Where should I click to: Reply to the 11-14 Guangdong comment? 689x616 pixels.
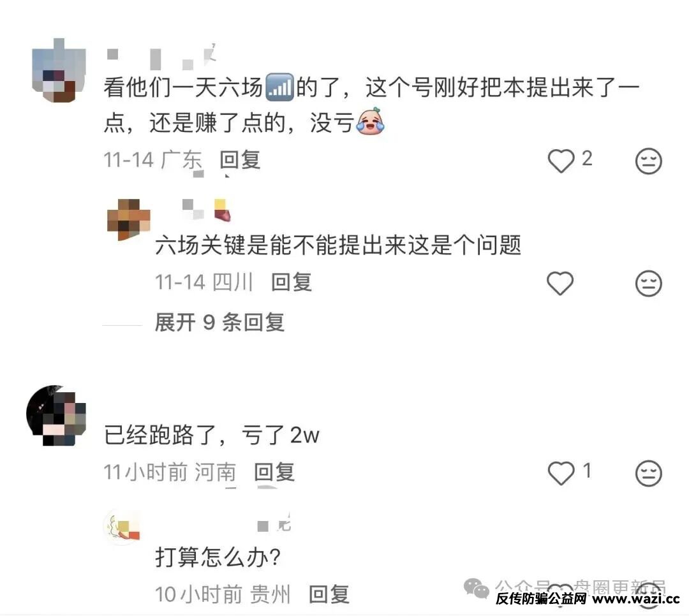(241, 160)
